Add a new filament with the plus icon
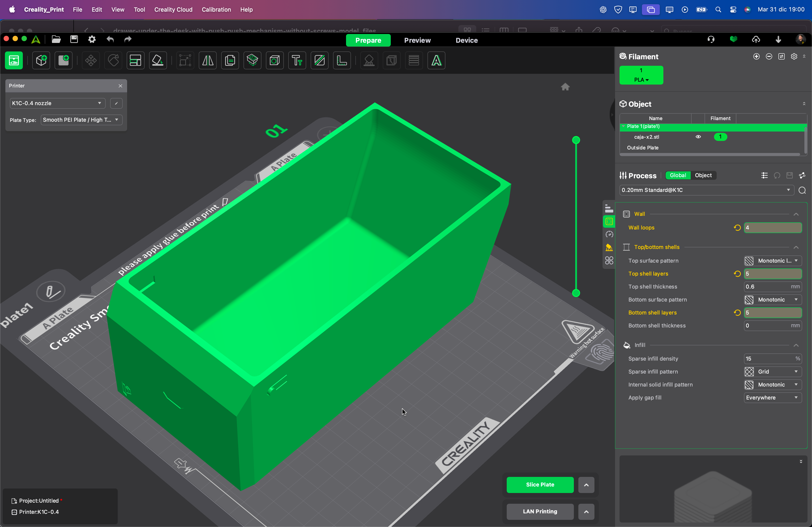 click(x=756, y=57)
